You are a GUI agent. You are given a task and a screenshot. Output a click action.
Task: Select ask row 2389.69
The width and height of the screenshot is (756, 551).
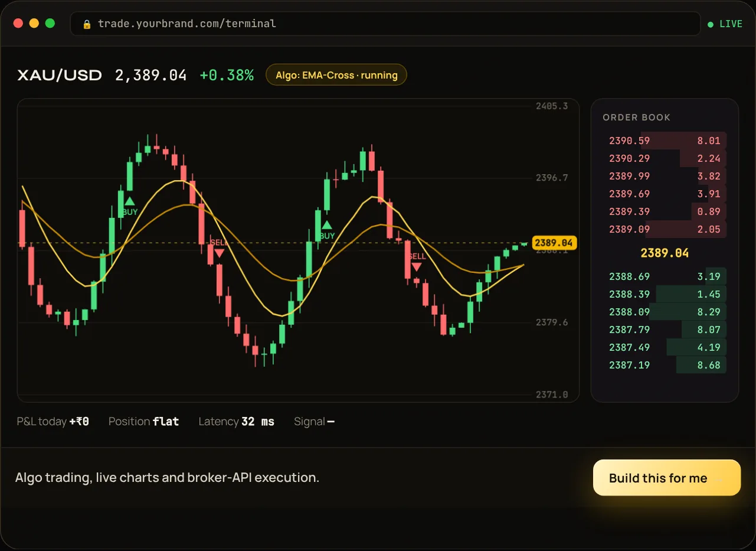pyautogui.click(x=665, y=194)
